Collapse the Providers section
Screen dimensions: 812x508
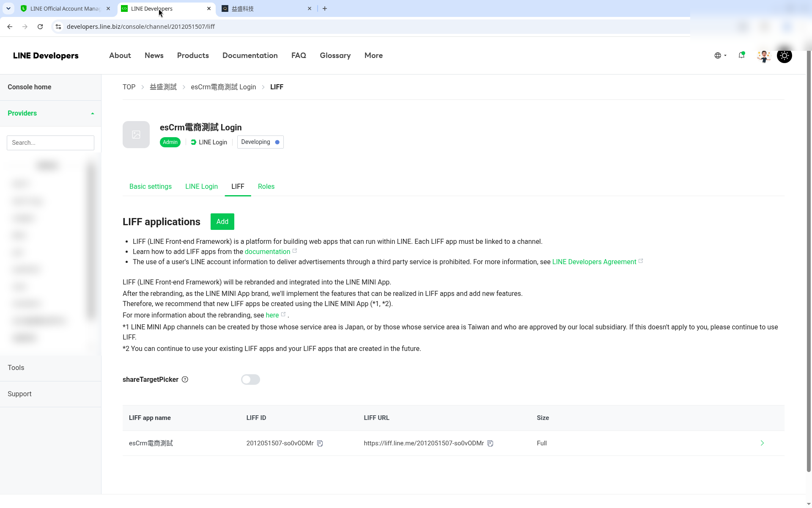click(x=51, y=113)
